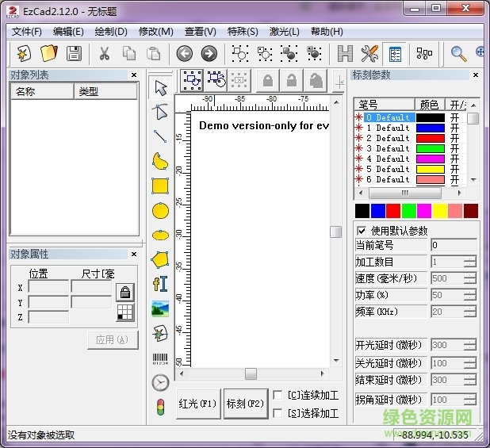Activate the text tool
The width and height of the screenshot is (490, 448).
coord(160,284)
